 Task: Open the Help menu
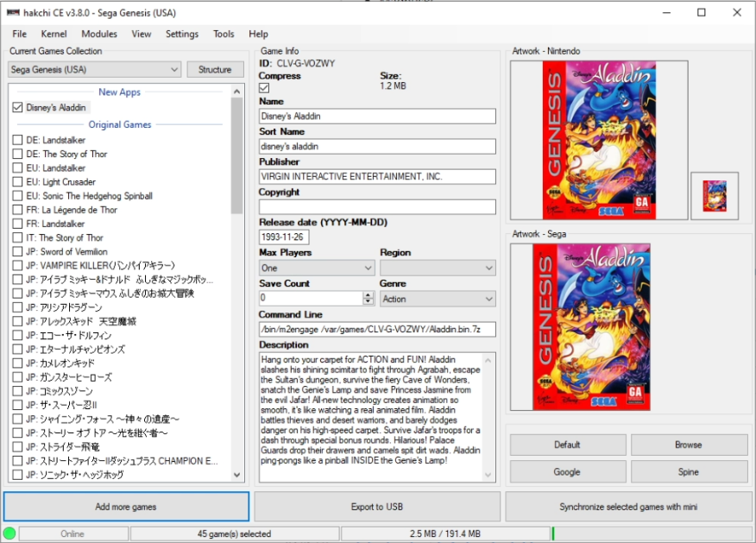tap(258, 34)
